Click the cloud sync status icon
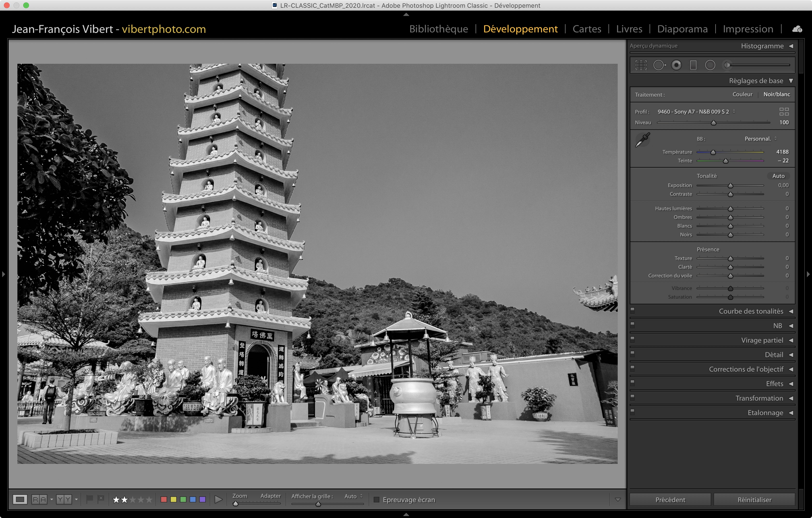812x518 pixels. coord(797,29)
